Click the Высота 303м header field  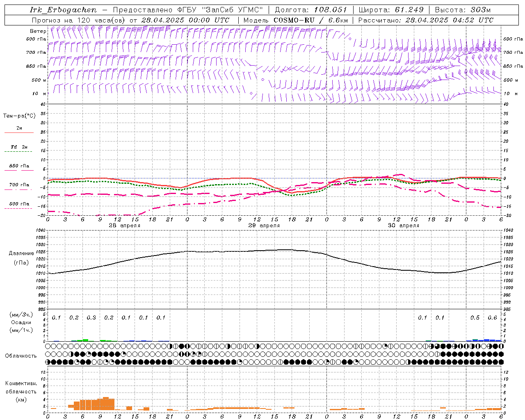click(x=463, y=10)
